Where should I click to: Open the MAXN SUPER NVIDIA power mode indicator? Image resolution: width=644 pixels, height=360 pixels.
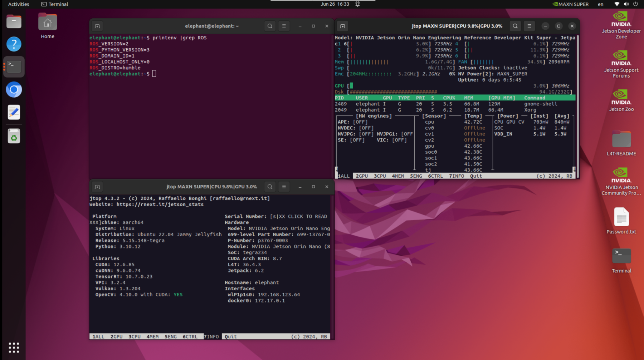[x=571, y=4]
